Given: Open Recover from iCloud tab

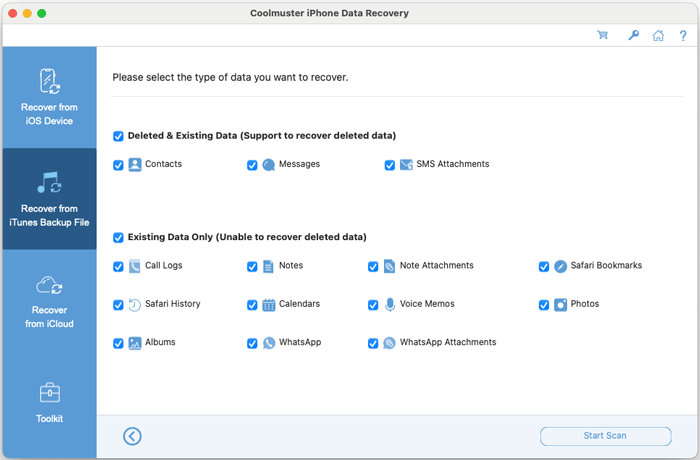Looking at the screenshot, I should pos(49,300).
